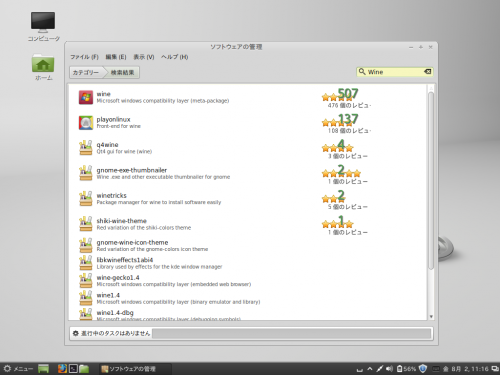Open the file manager from the panel
This screenshot has height=375, width=500.
(x=84, y=369)
